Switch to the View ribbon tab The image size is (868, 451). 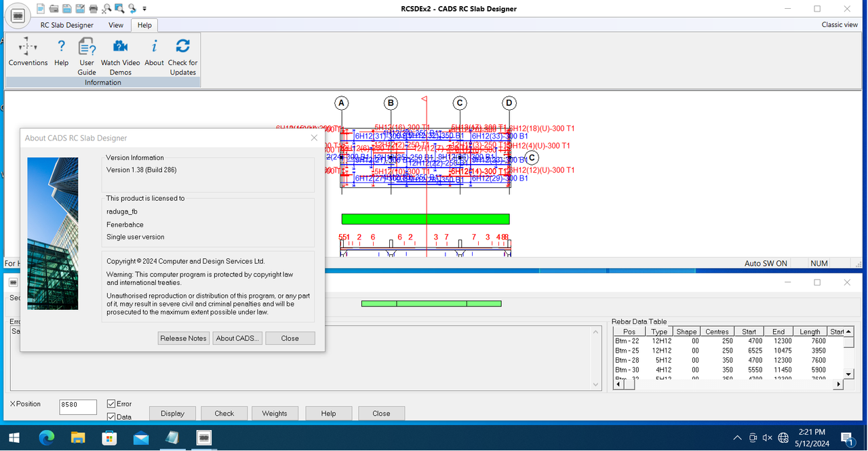pyautogui.click(x=116, y=25)
